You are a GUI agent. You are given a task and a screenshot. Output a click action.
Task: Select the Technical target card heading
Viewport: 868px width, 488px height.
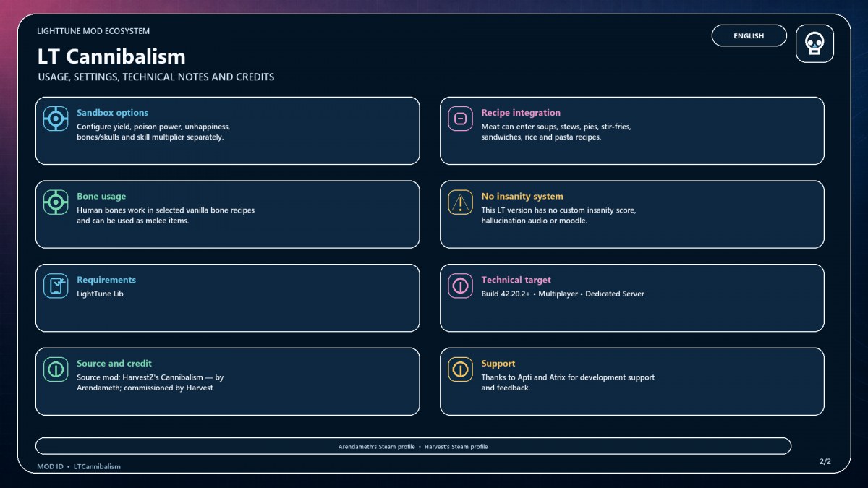516,280
